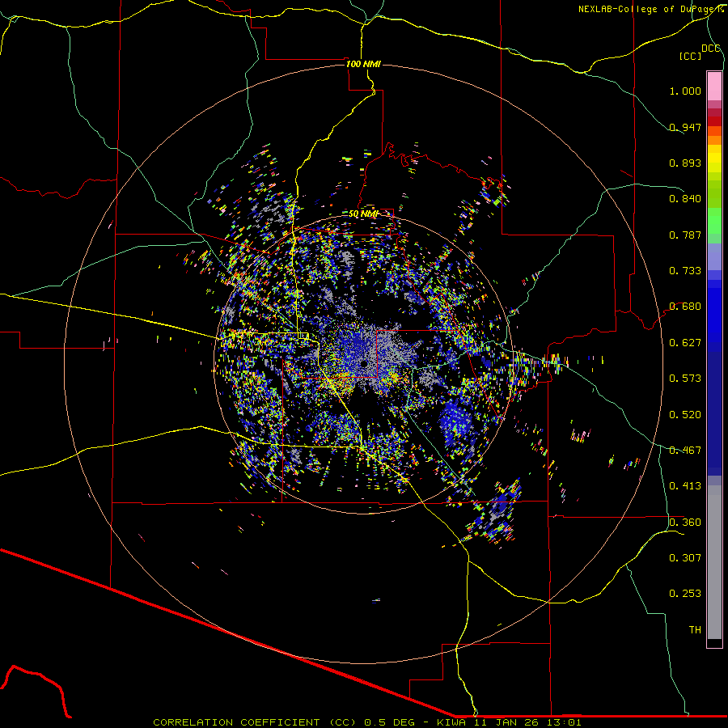Select the 0.840 scale value
Image resolution: width=728 pixels, height=728 pixels.
point(685,199)
